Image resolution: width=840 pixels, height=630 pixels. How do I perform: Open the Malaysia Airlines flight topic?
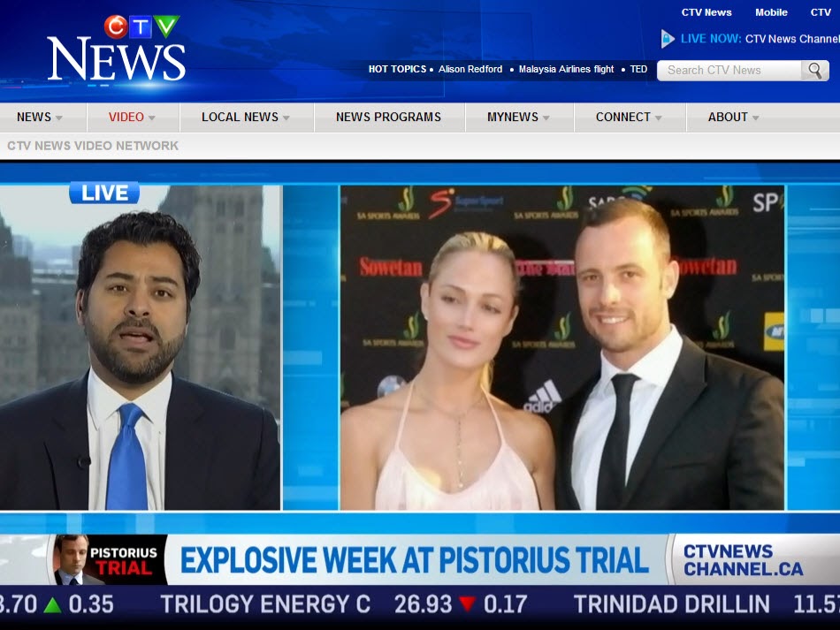(x=566, y=69)
